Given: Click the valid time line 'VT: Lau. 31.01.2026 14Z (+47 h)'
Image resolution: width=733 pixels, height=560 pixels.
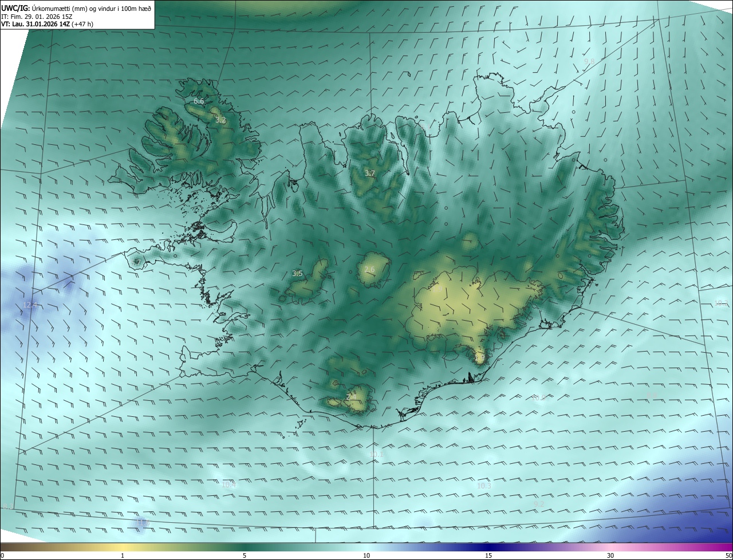Looking at the screenshot, I should point(48,24).
